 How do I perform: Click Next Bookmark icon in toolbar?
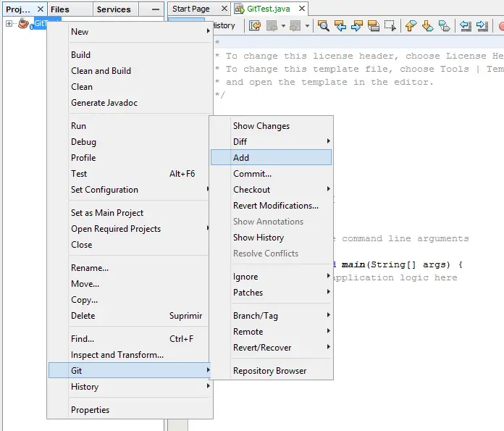pyautogui.click(x=427, y=25)
